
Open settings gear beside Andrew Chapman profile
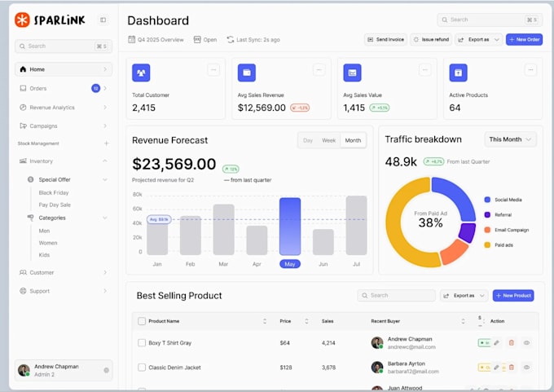[107, 370]
